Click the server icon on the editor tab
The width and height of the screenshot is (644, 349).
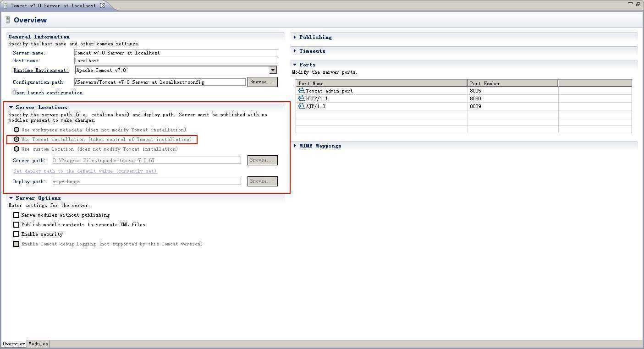tap(6, 5)
